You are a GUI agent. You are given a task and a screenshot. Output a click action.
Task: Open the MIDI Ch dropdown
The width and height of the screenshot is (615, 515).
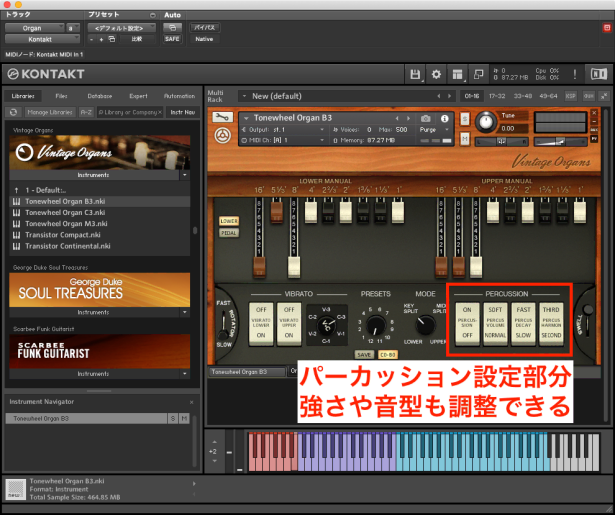coord(283,140)
